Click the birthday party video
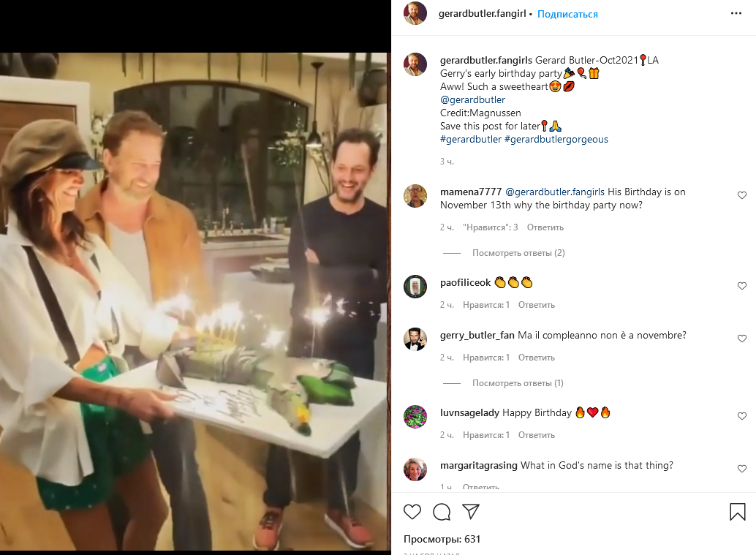The width and height of the screenshot is (756, 555). 194,300
